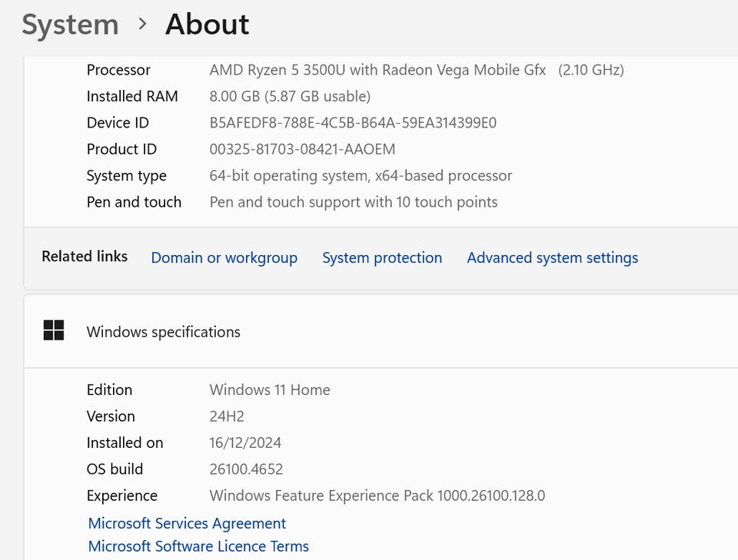Select the Experience label
The width and height of the screenshot is (738, 560).
(122, 495)
